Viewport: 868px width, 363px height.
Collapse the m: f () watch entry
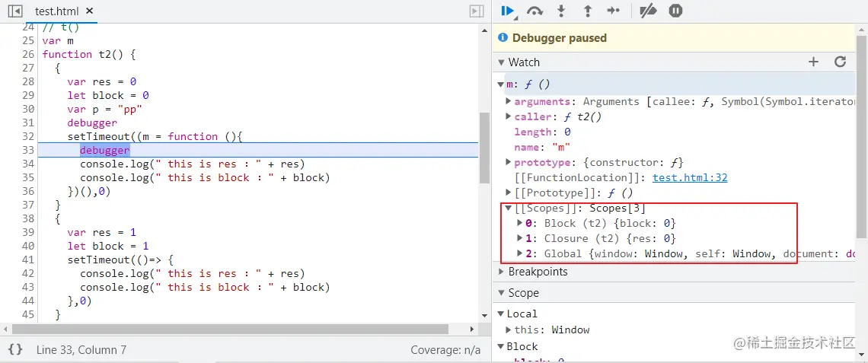pos(502,84)
